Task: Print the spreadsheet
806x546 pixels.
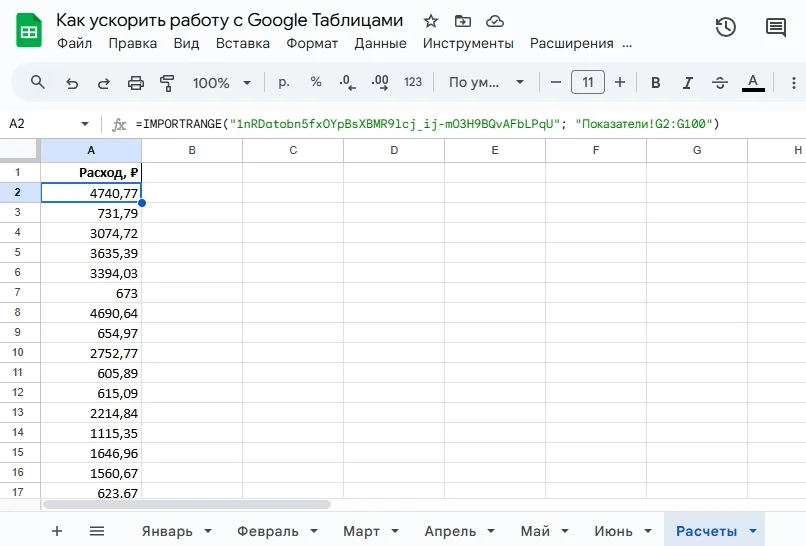Action: (x=136, y=82)
